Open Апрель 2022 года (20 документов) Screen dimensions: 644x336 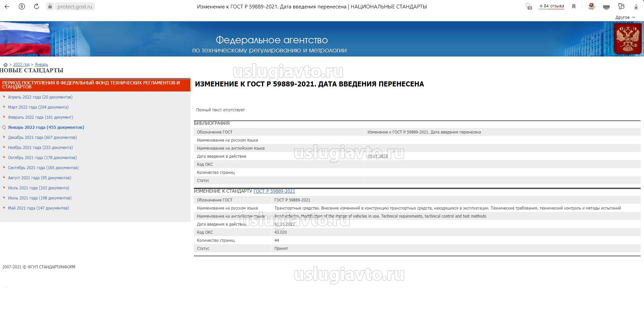(40, 97)
